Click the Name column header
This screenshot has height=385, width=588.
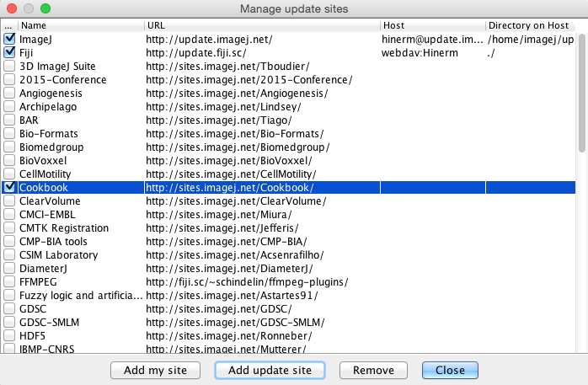[x=81, y=25]
